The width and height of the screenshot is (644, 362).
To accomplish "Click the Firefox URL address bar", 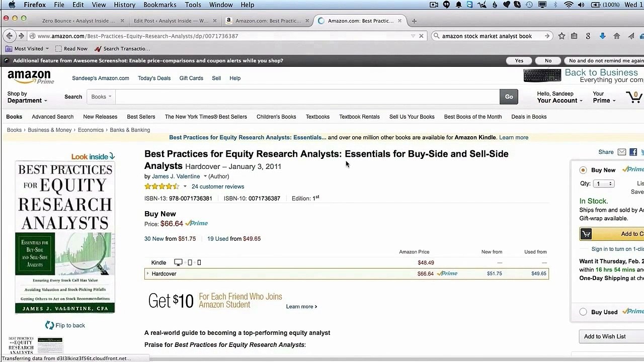I will click(221, 36).
